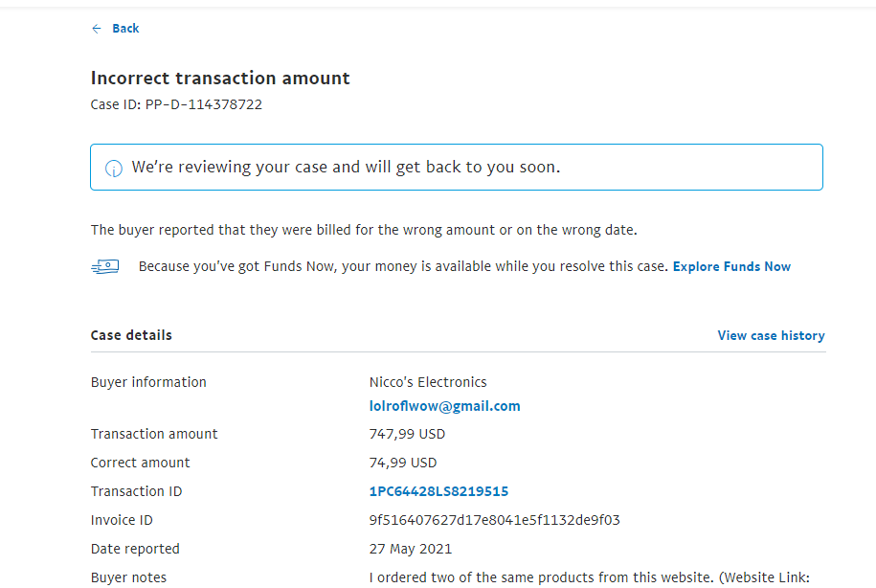Click the info icon in review banner
The width and height of the screenshot is (876, 588).
pyautogui.click(x=114, y=169)
